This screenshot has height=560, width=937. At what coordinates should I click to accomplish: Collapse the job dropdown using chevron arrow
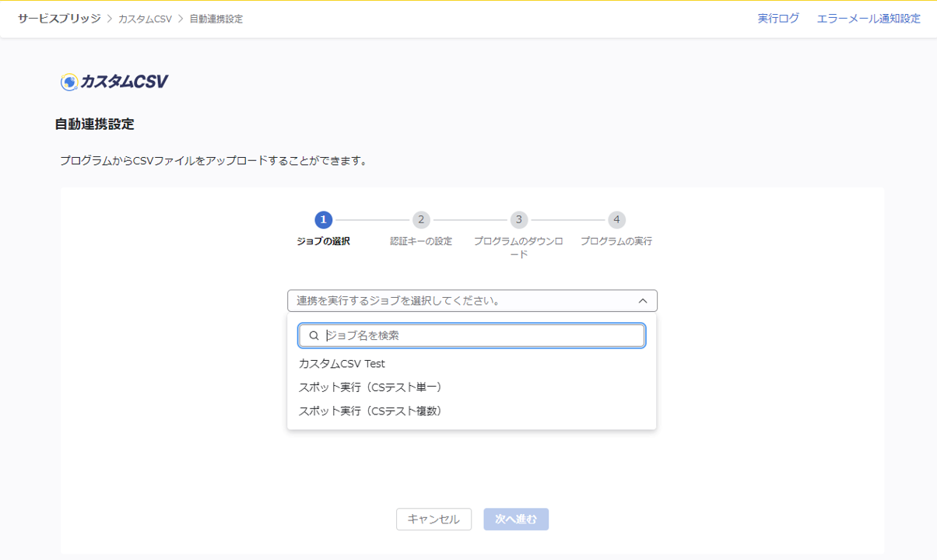[643, 301]
